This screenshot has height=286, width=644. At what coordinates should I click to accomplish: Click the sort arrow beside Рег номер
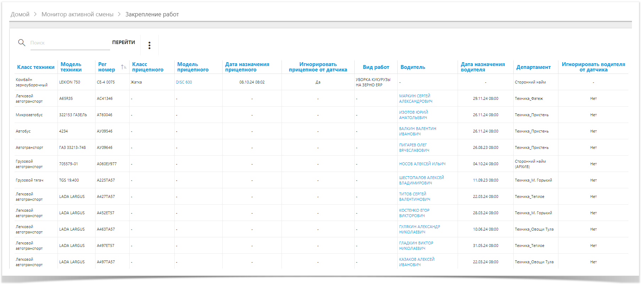(123, 67)
